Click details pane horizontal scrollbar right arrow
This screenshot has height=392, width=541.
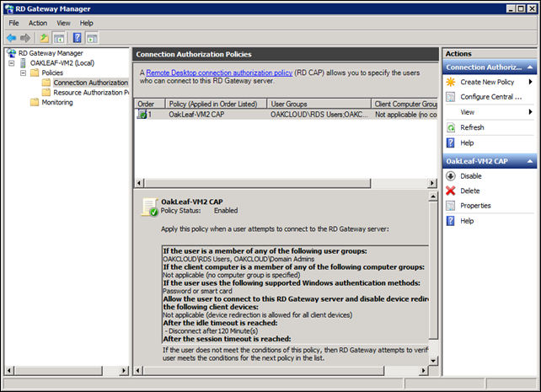[x=423, y=371]
